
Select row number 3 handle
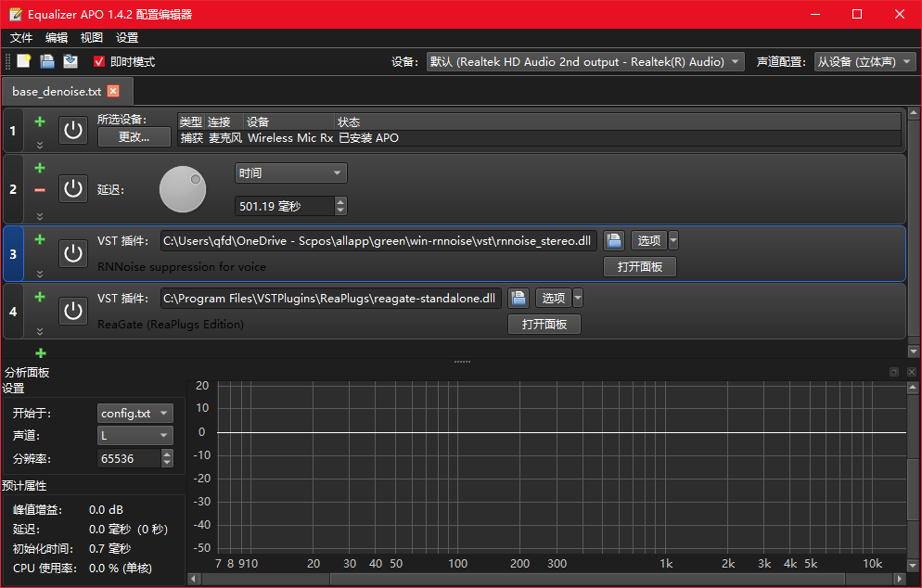[x=13, y=254]
